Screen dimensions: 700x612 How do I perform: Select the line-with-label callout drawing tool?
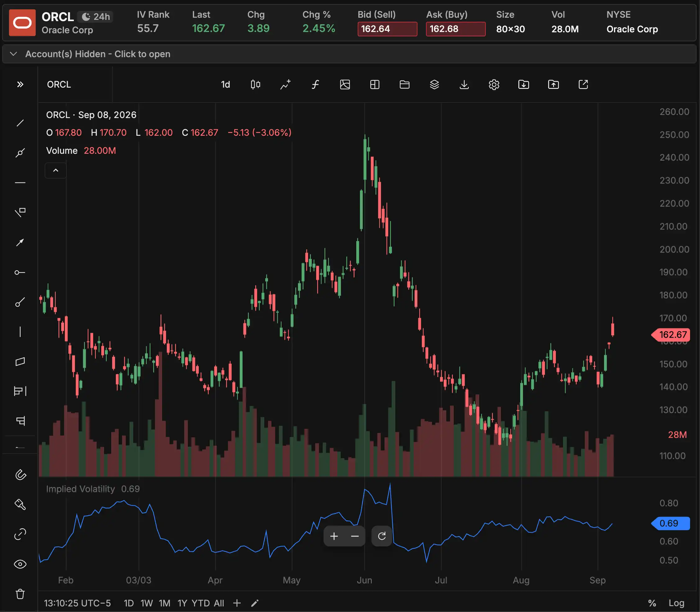click(20, 212)
